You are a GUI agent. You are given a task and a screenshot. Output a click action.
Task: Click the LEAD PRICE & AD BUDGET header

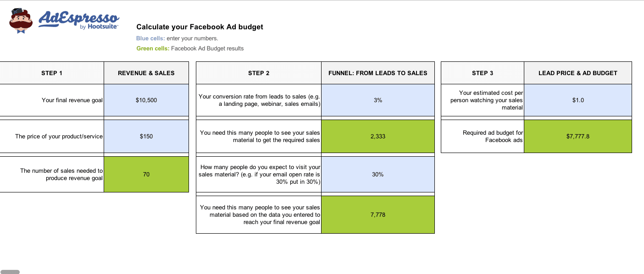coord(578,73)
